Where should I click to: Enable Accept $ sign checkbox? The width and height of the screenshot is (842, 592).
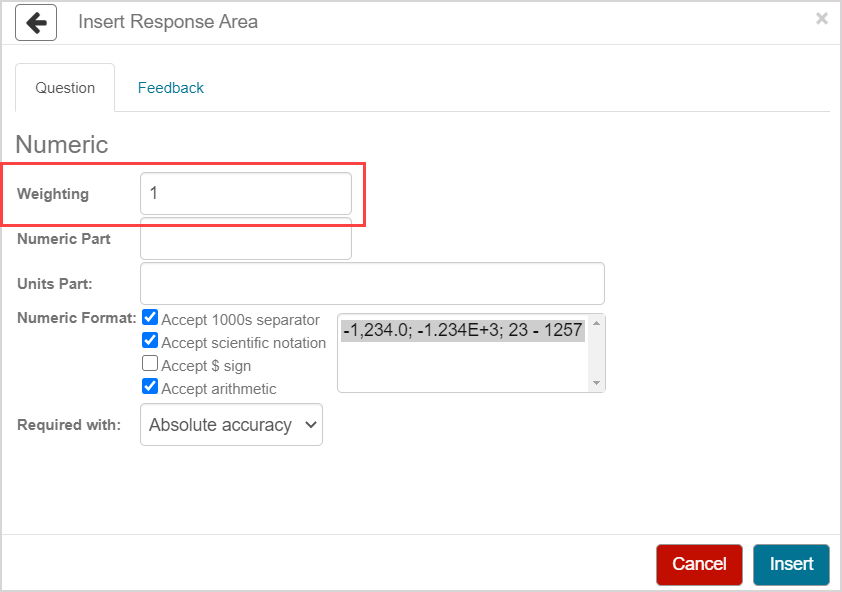click(x=150, y=364)
